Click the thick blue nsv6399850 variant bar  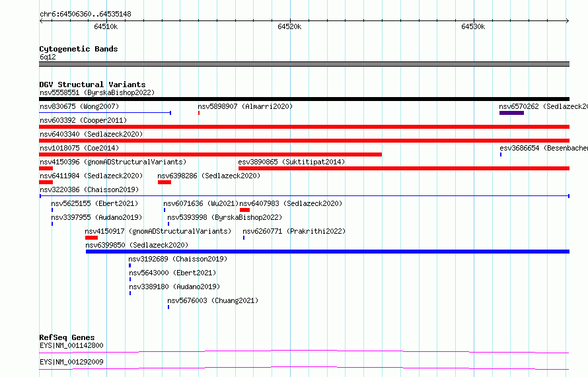point(328,252)
